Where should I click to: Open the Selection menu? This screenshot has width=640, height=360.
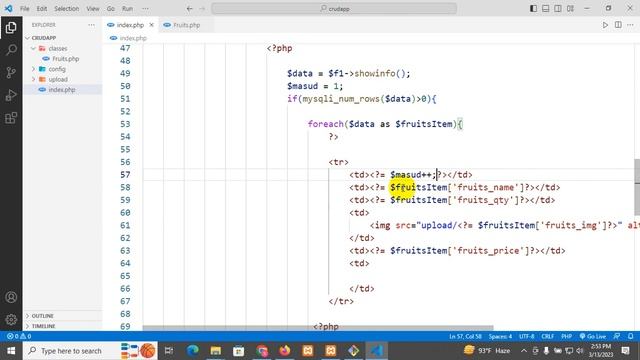[67, 9]
